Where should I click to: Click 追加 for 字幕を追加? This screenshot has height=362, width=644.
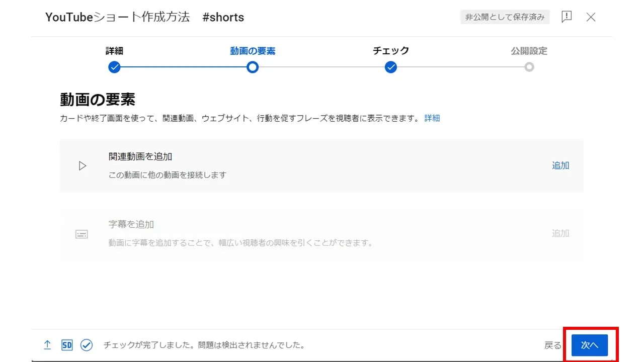tap(560, 233)
